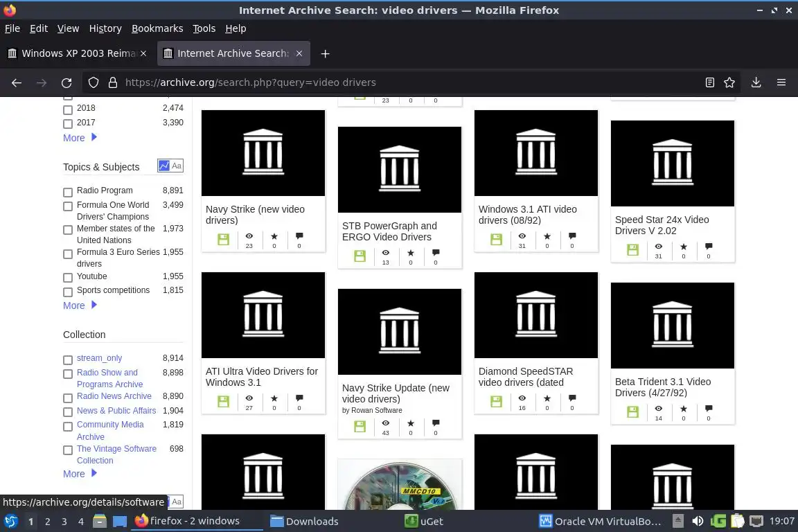
Task: Switch Topics & Subjects to chart view icon
Action: coord(164,166)
